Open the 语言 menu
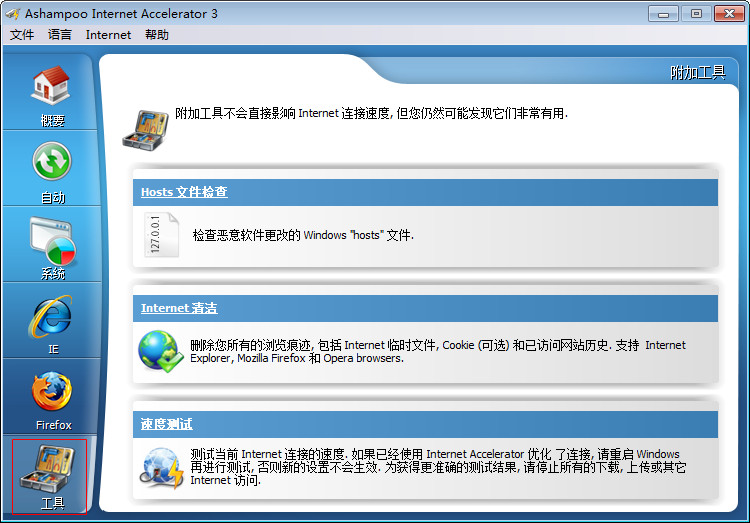This screenshot has height=523, width=750. click(60, 35)
